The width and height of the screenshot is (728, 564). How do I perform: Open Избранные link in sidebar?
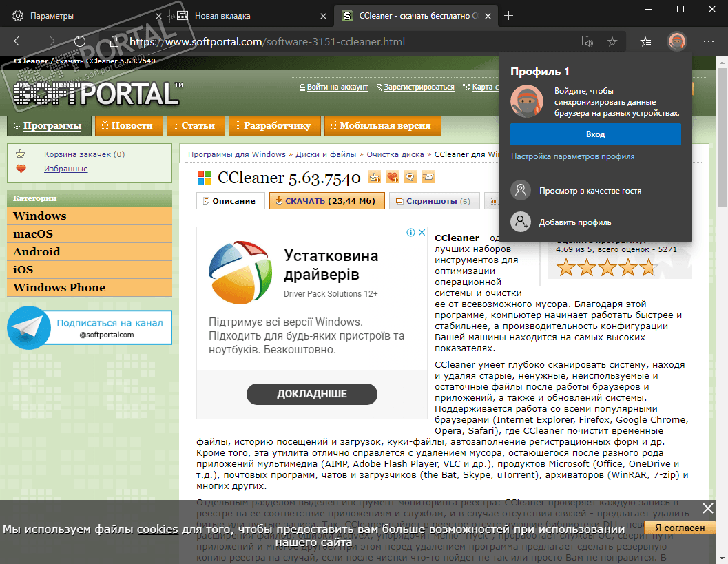point(66,169)
